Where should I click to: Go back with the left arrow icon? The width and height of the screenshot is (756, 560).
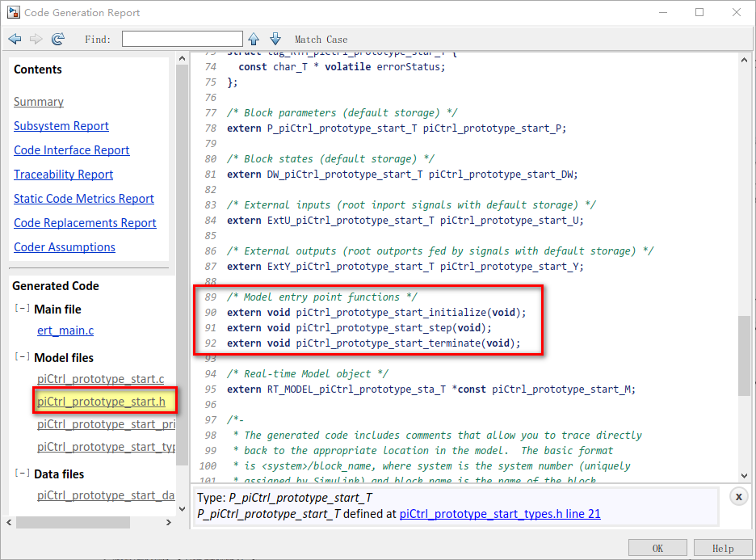15,39
